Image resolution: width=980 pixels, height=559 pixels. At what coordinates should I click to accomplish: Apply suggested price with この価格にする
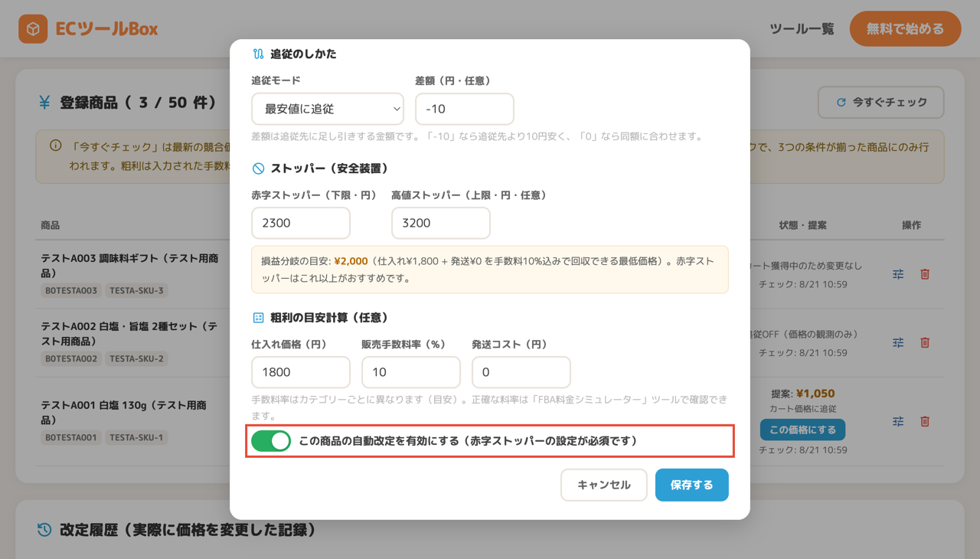click(802, 430)
